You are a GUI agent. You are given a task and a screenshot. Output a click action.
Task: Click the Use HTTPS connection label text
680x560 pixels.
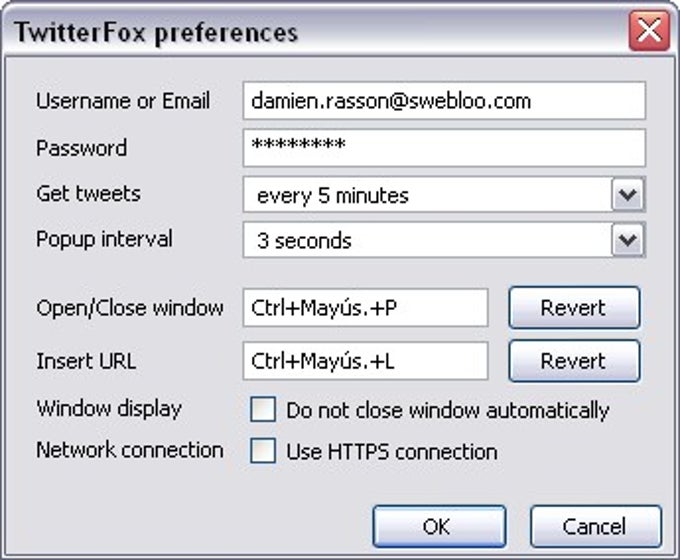coord(392,452)
